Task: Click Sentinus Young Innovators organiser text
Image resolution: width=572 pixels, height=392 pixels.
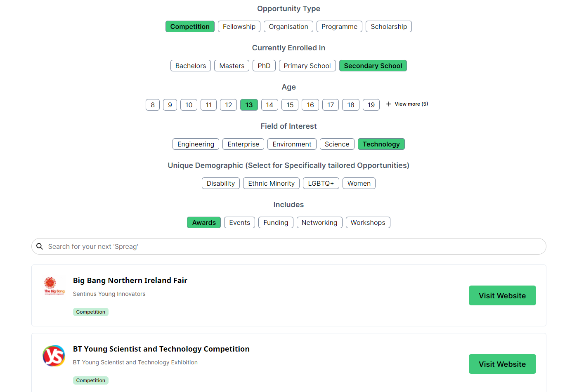Action: [109, 294]
